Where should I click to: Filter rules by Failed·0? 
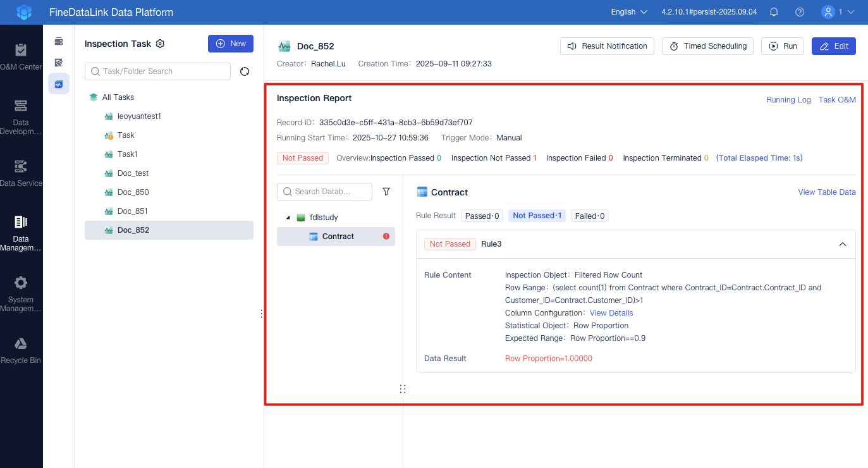click(x=590, y=216)
